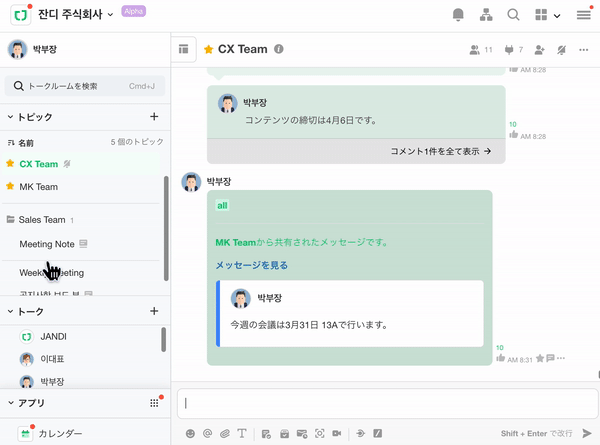Screen dimensions: 600x445
Task: Open slash command shortcut icon
Action: tap(378, 434)
